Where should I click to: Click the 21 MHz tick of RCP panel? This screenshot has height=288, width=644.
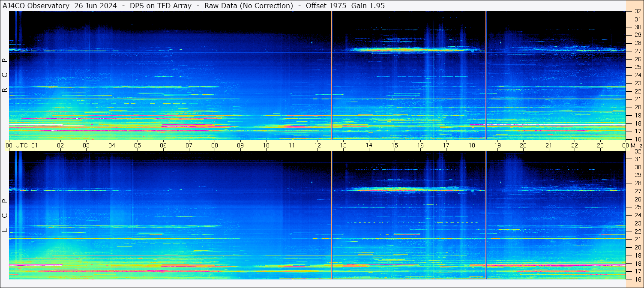(x=638, y=99)
